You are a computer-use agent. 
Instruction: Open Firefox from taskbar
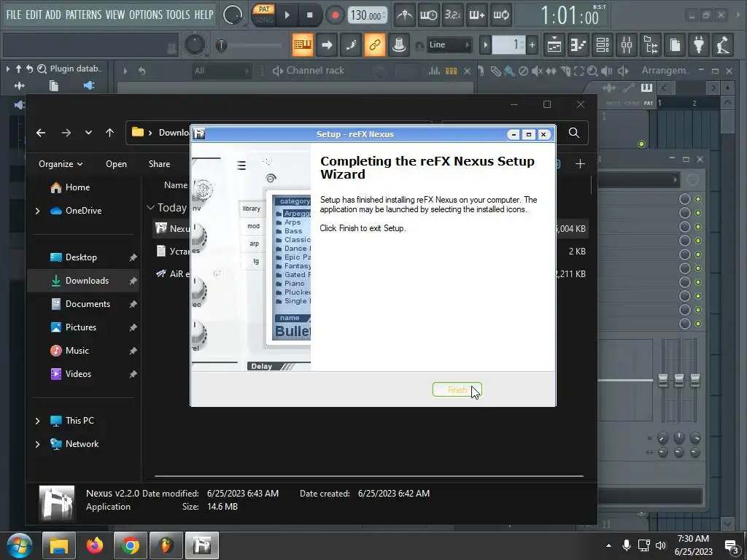coord(94,545)
